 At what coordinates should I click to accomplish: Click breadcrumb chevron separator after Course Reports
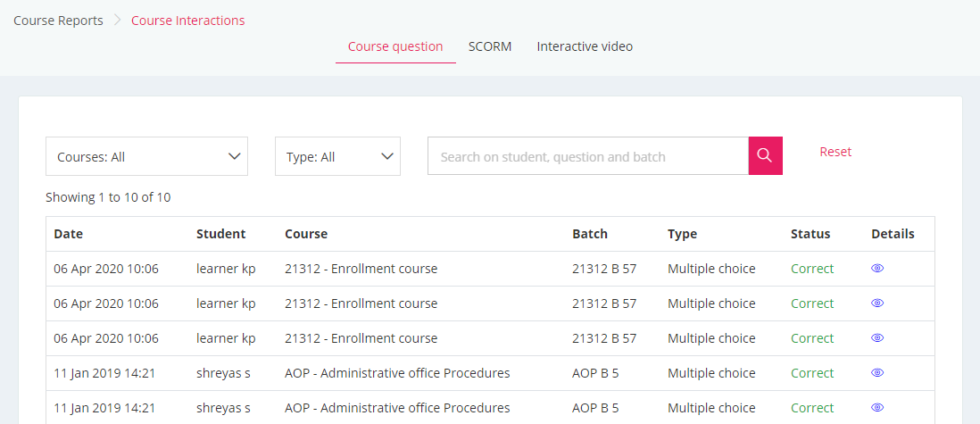(117, 21)
